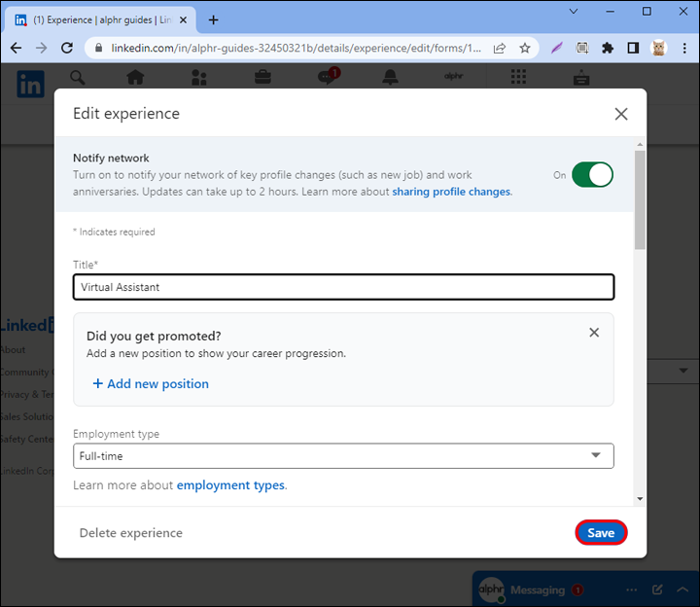Expand the Messaging panel chevron
700x607 pixels.
pyautogui.click(x=682, y=589)
